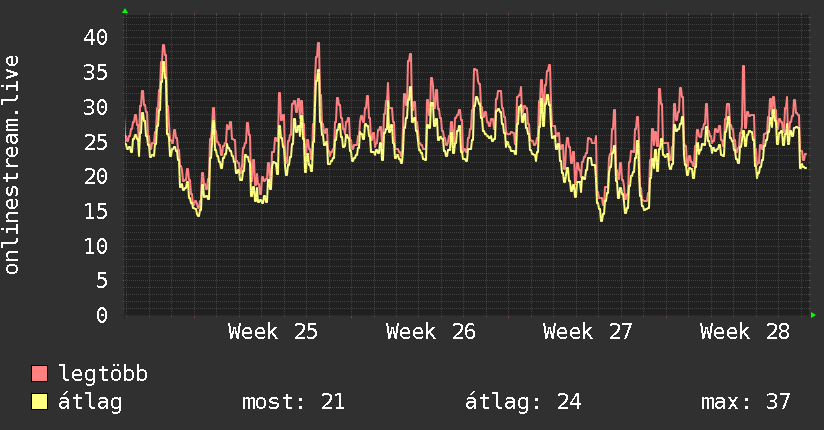Click the Week 26 axis label
Viewport: 824px width, 430px height.
click(430, 332)
